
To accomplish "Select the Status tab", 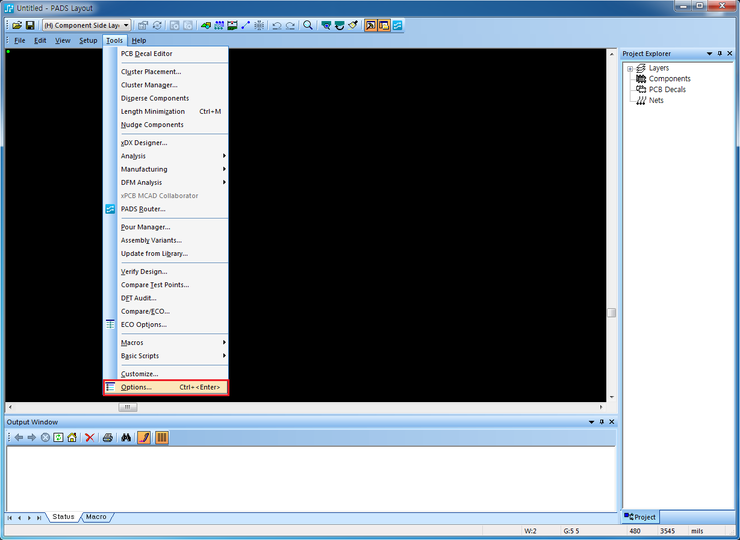I will (x=63, y=517).
